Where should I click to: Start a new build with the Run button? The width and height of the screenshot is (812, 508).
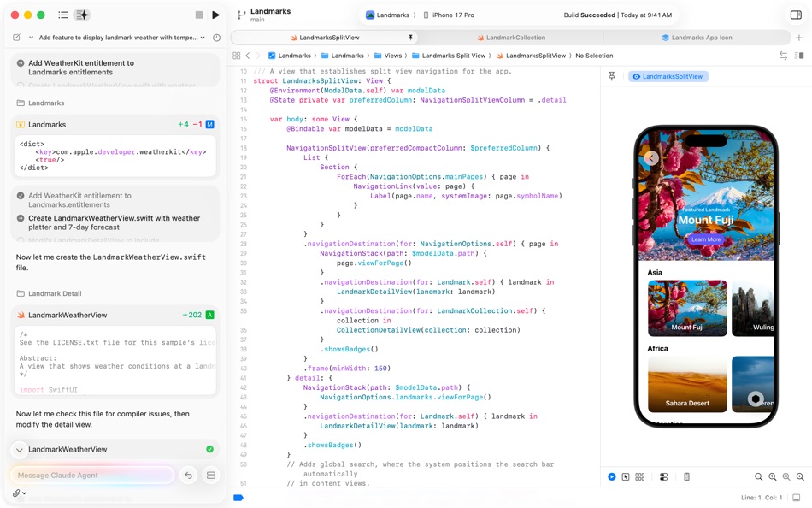(215, 14)
